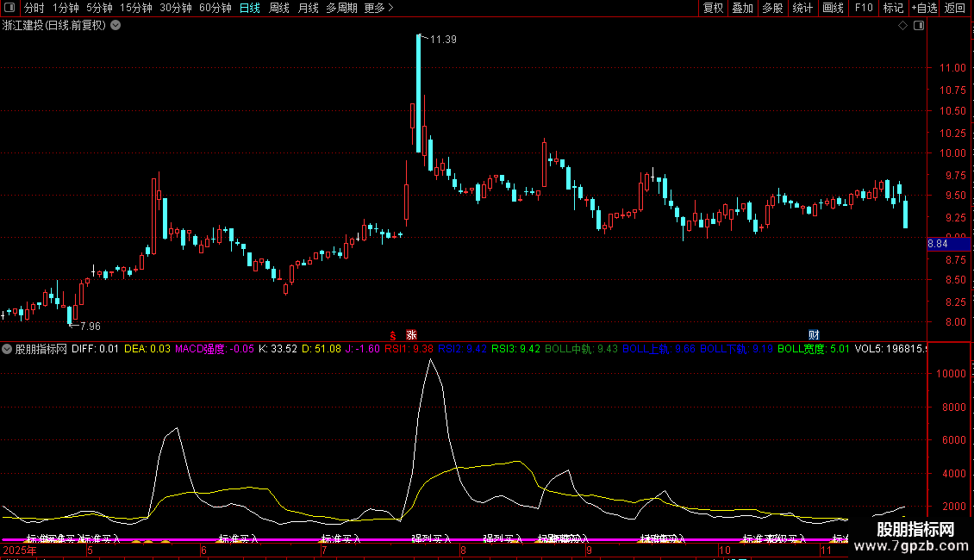Click the 10000 indicator axis label
The image size is (974, 560).
click(x=951, y=374)
